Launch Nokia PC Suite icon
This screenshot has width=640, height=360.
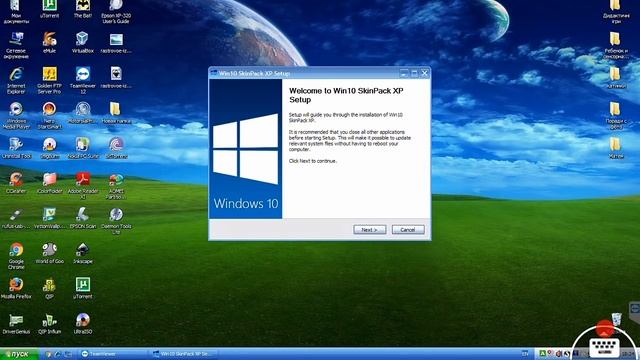click(83, 148)
